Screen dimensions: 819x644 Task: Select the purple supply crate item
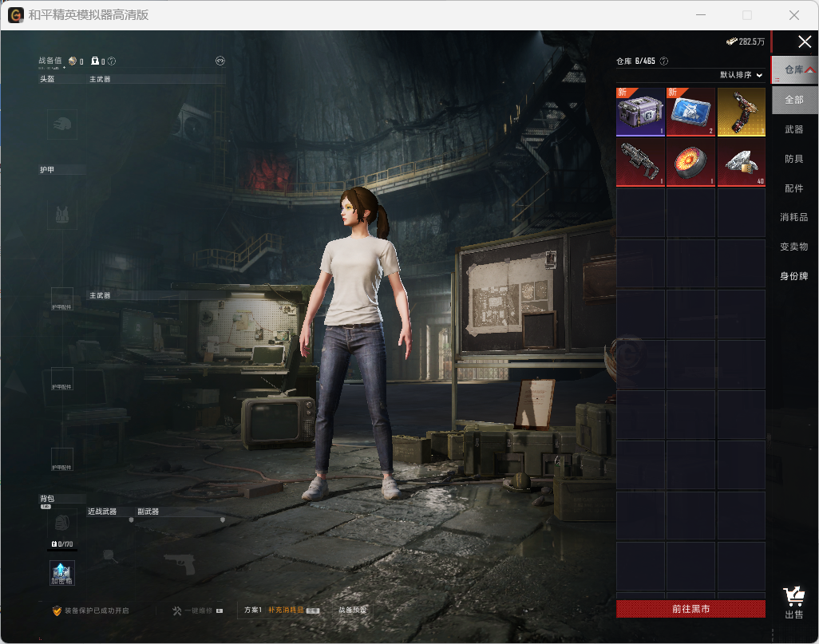(x=640, y=112)
